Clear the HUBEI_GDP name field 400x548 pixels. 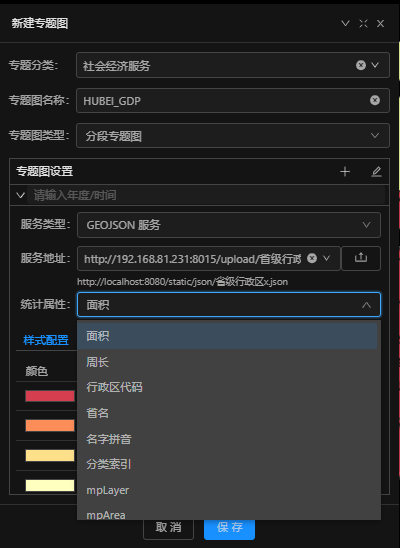375,100
